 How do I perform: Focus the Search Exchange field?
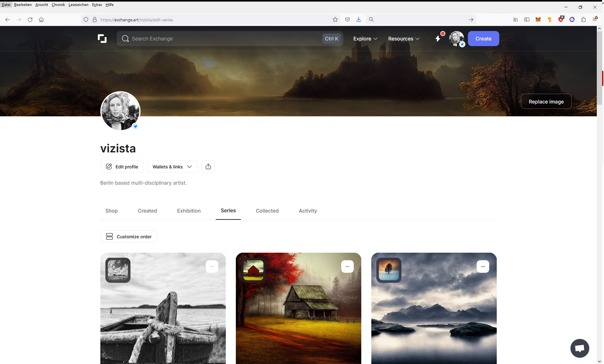(230, 39)
